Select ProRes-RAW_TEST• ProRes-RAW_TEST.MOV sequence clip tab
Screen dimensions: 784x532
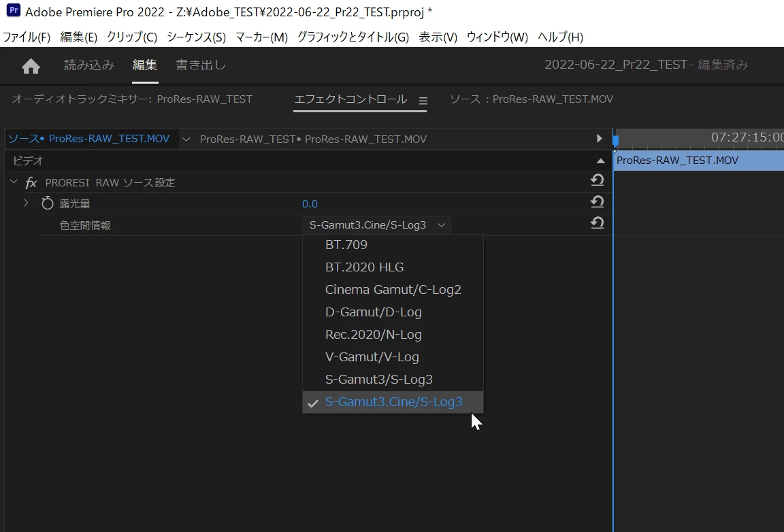point(314,139)
